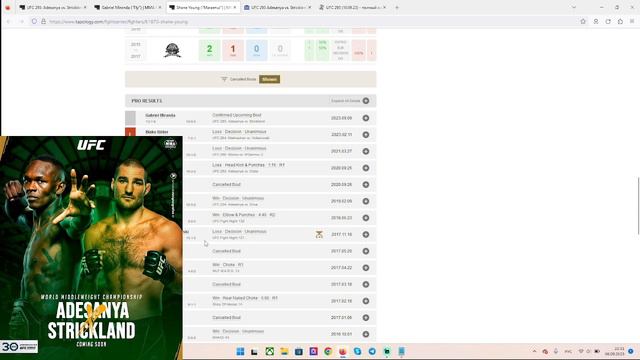Open Google Chrome from taskbar

(x=328, y=351)
